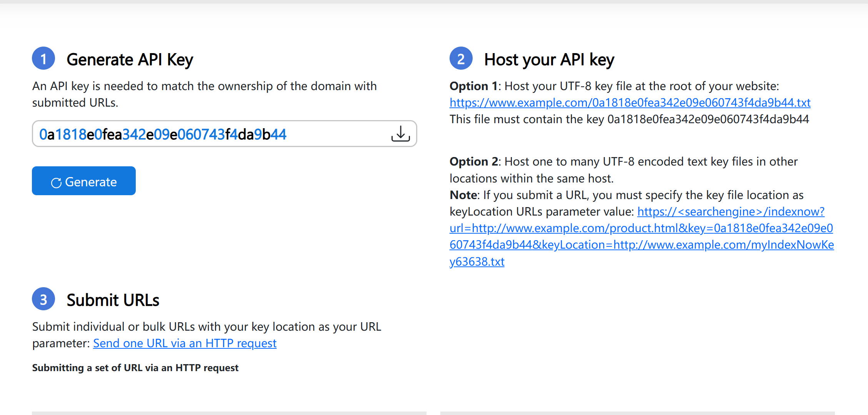868x415 pixels.
Task: Click the step 2 number badge
Action: [461, 59]
